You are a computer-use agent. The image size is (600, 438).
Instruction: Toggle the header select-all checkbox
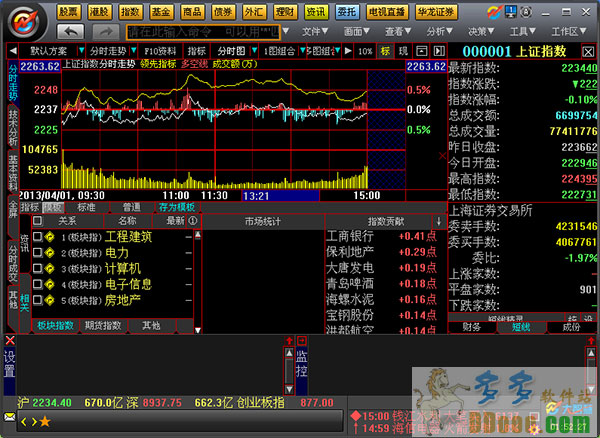click(x=37, y=221)
